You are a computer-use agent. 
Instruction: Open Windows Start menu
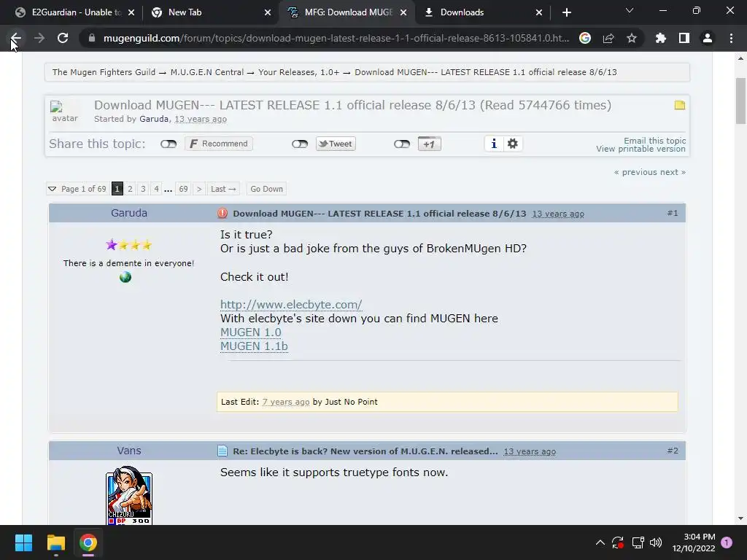(x=23, y=542)
